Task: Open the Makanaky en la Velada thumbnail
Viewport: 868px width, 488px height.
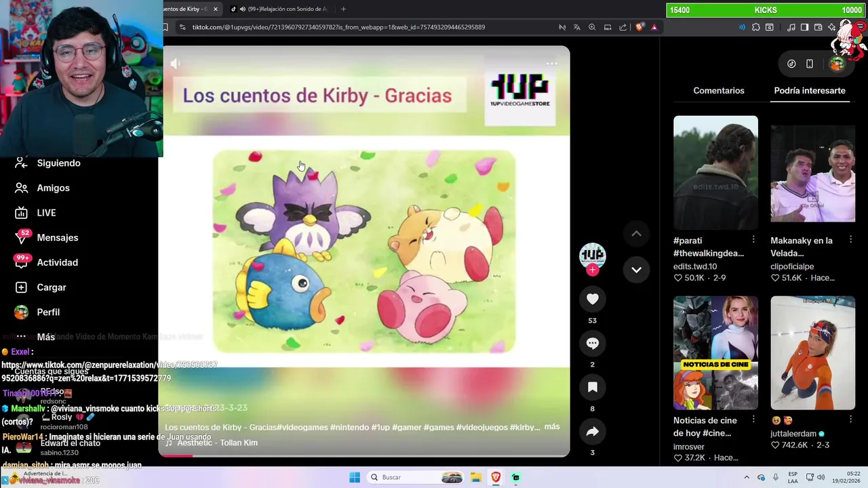Action: (812, 173)
